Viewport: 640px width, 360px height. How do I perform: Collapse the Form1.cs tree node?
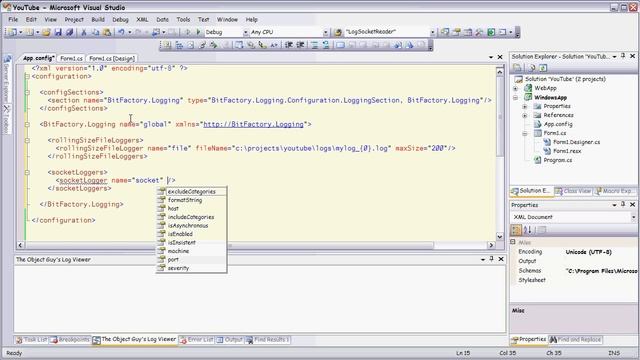(x=525, y=133)
